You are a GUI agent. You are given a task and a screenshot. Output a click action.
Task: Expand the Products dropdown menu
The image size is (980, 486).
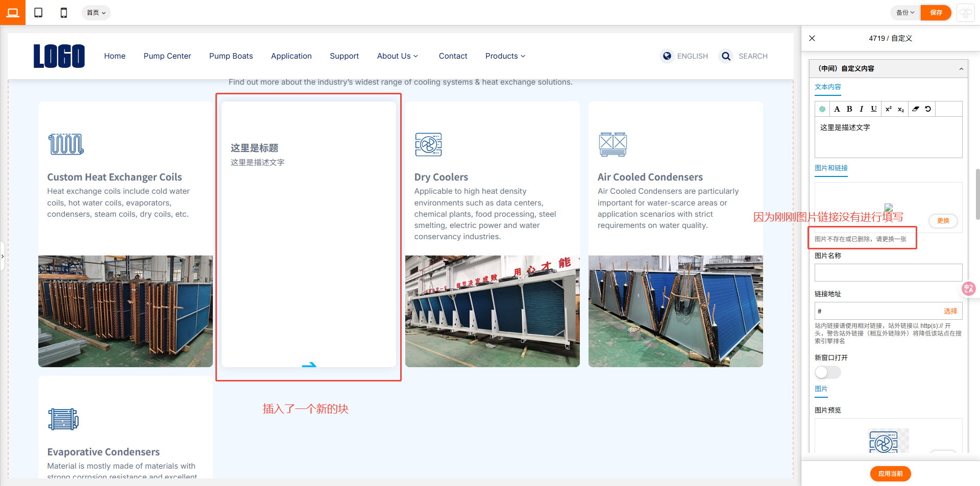(505, 56)
